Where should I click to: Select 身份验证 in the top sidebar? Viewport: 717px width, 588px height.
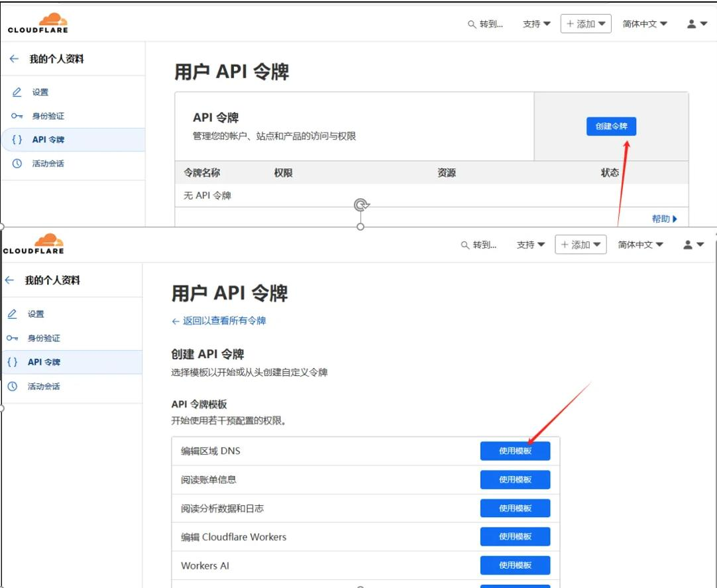[48, 116]
